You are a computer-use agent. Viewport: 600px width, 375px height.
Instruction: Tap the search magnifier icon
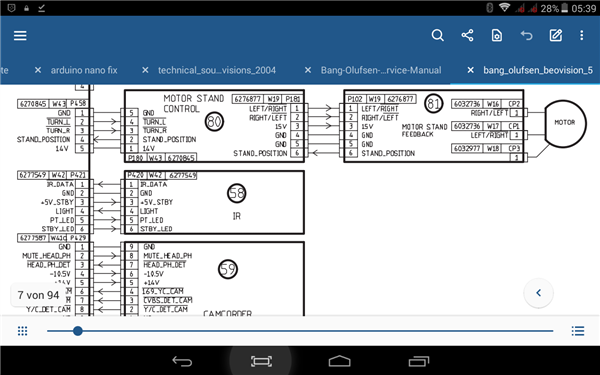[437, 36]
